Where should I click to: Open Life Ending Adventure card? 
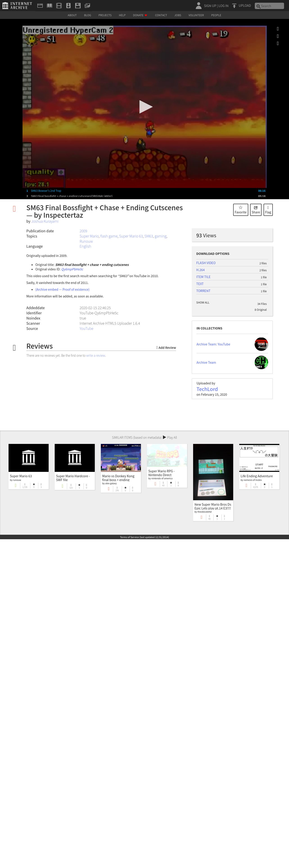coord(259,467)
